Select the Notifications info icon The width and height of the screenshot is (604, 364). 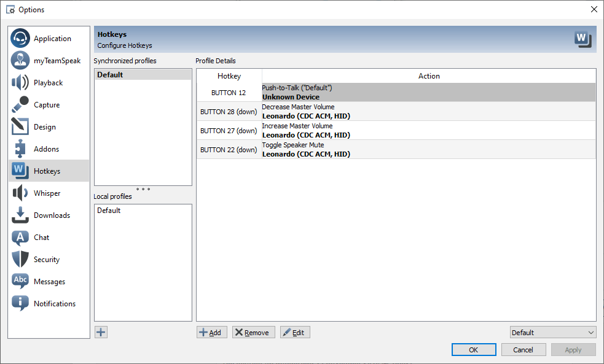pyautogui.click(x=20, y=304)
